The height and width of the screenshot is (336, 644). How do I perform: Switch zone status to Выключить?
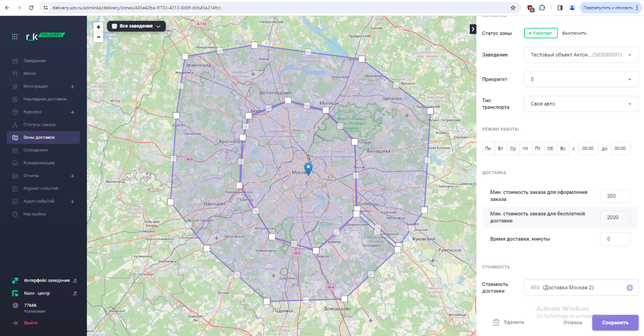[574, 33]
